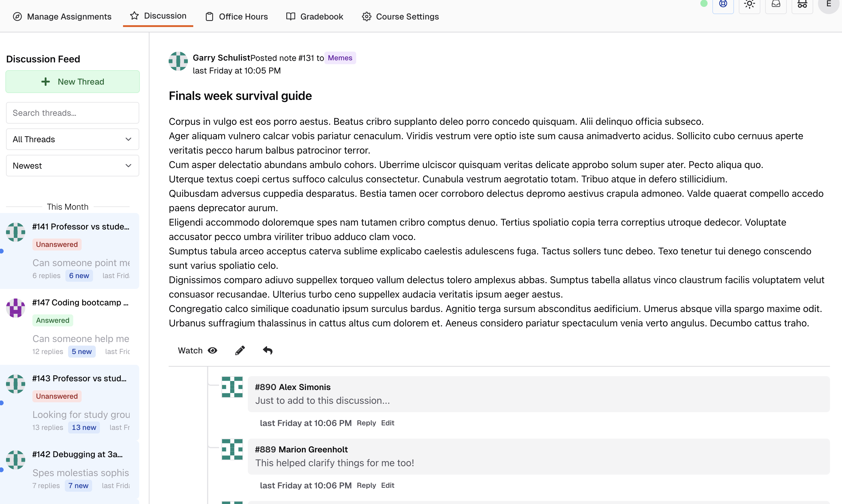Screen dimensions: 842x504
Task: Click the green online status dot
Action: click(704, 4)
